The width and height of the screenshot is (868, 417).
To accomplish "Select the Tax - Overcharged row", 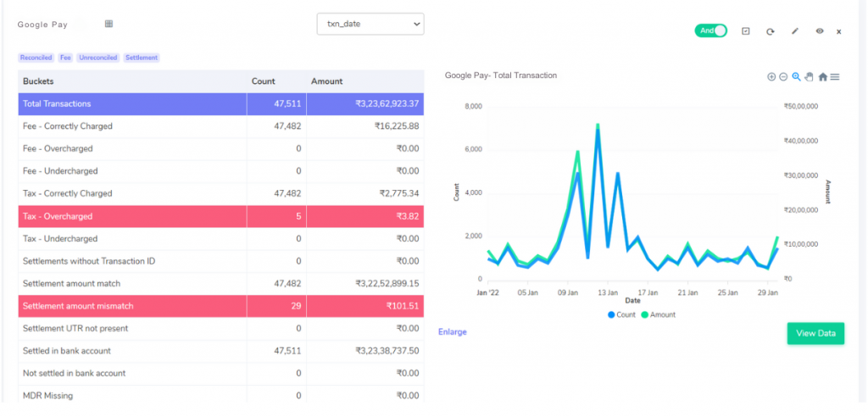I will pos(221,216).
